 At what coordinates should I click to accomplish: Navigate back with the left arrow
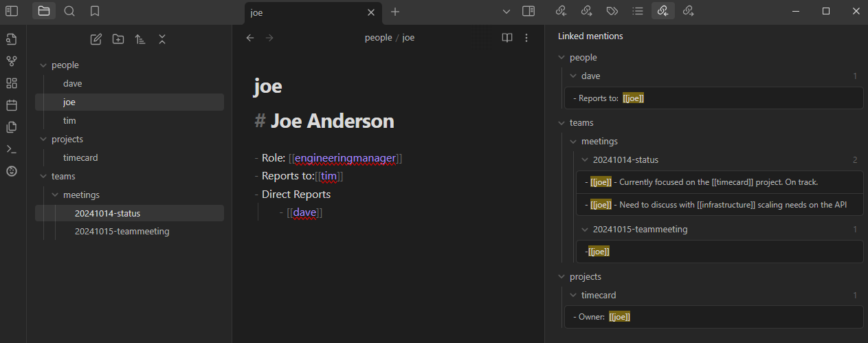coord(250,38)
